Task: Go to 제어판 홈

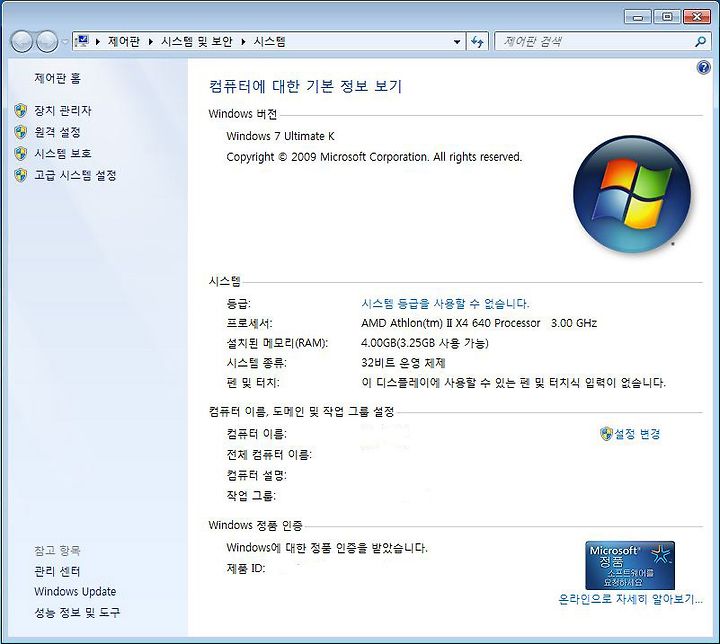Action: click(57, 79)
